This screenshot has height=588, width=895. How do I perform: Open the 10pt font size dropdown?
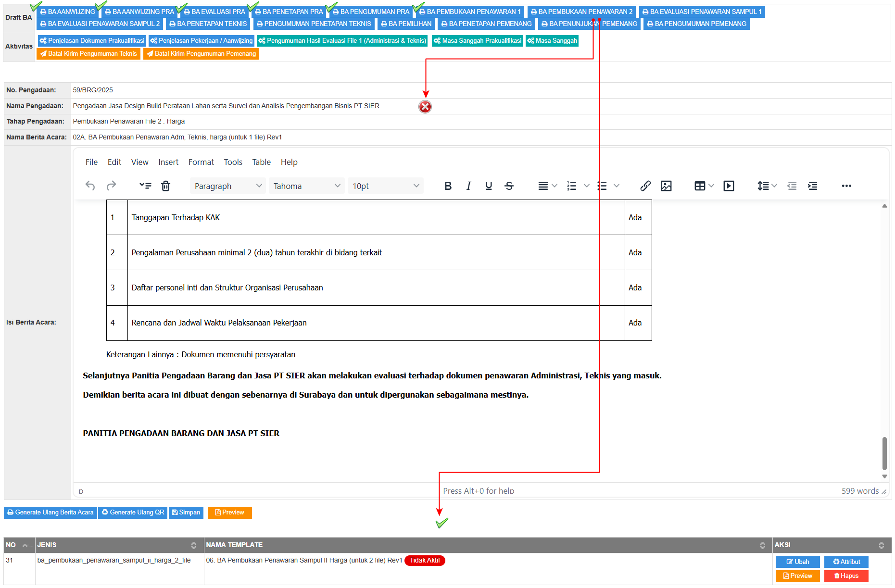pyautogui.click(x=385, y=186)
